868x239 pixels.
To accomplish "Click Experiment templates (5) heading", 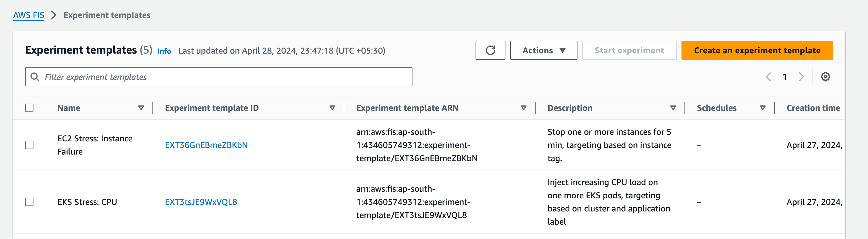I will pyautogui.click(x=88, y=50).
